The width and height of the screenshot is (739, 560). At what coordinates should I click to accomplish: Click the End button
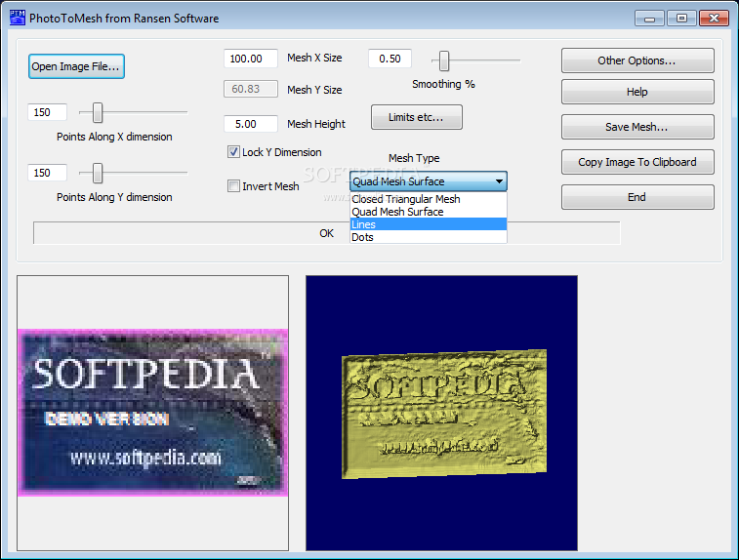click(x=637, y=197)
